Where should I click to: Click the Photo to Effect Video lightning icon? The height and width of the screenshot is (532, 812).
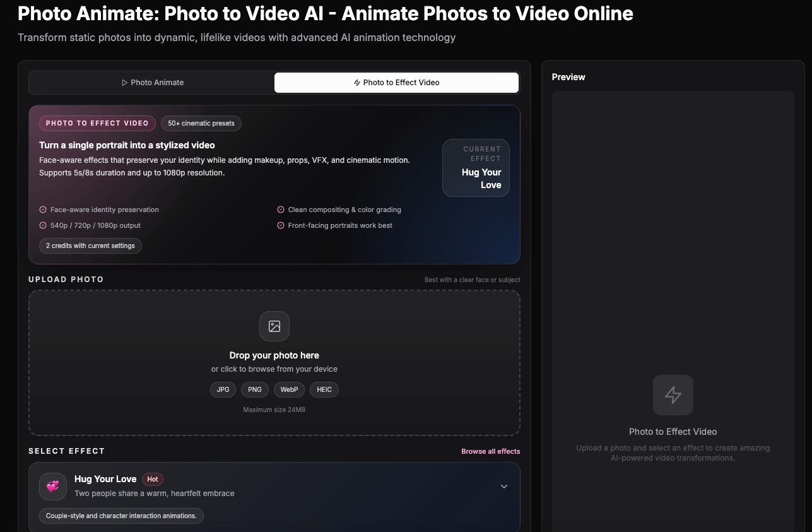pos(356,82)
